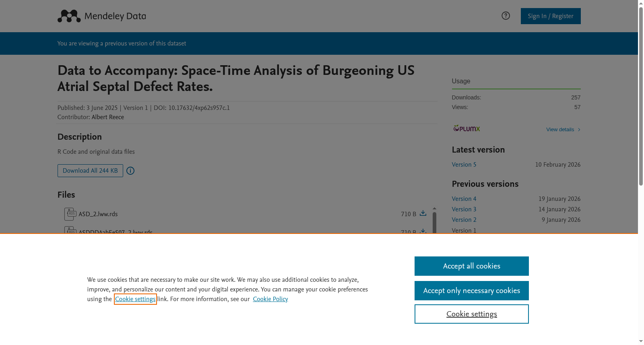Click the PlumX logo
This screenshot has width=644, height=345.
pyautogui.click(x=466, y=129)
